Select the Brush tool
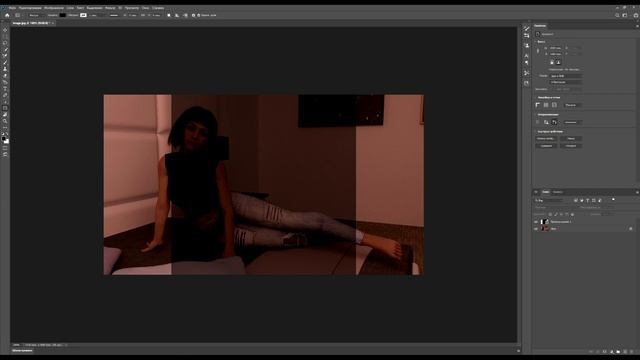The height and width of the screenshot is (360, 640). (x=5, y=62)
